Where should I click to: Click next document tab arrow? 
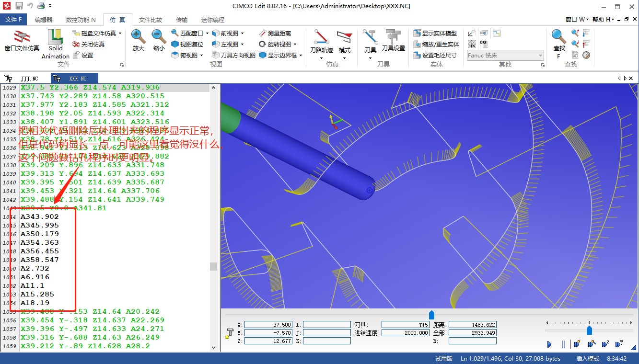click(x=625, y=78)
